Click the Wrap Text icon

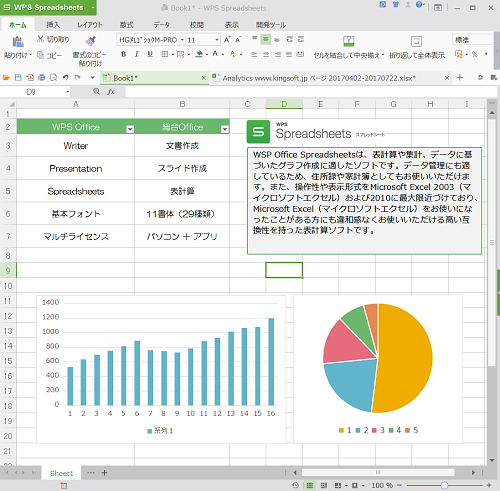416,41
